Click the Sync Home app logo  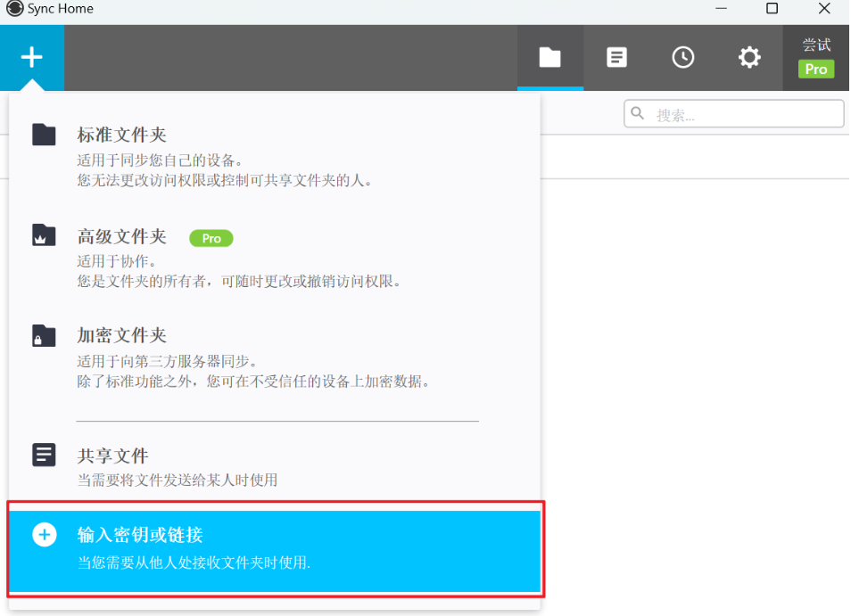point(14,8)
